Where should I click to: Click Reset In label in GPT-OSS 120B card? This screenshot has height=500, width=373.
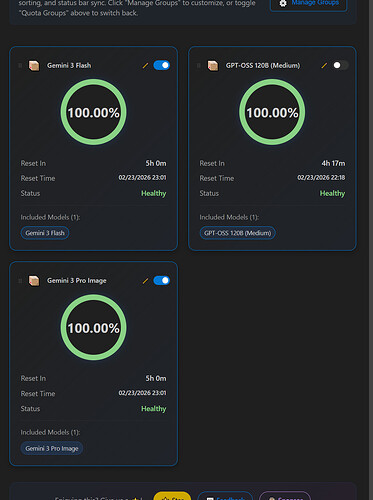pyautogui.click(x=212, y=163)
